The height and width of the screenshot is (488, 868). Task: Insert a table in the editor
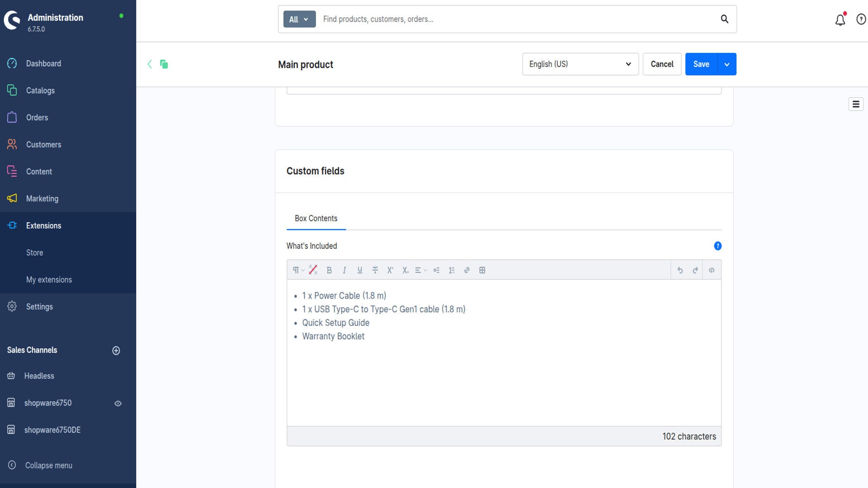[x=482, y=270]
